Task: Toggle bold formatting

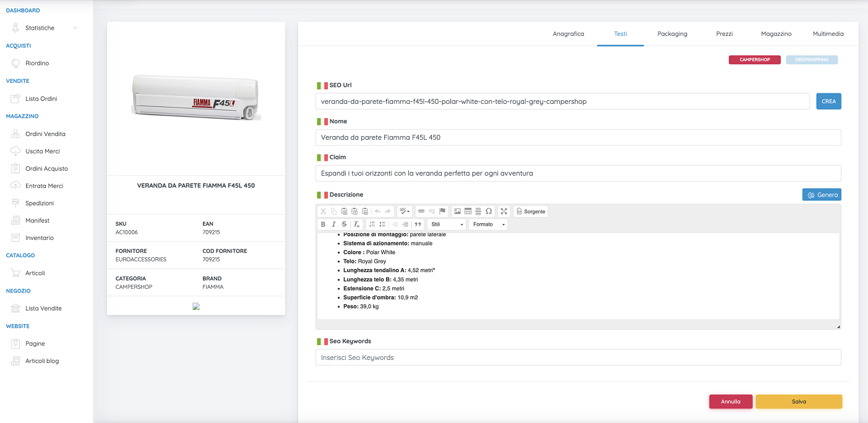Action: [x=323, y=224]
